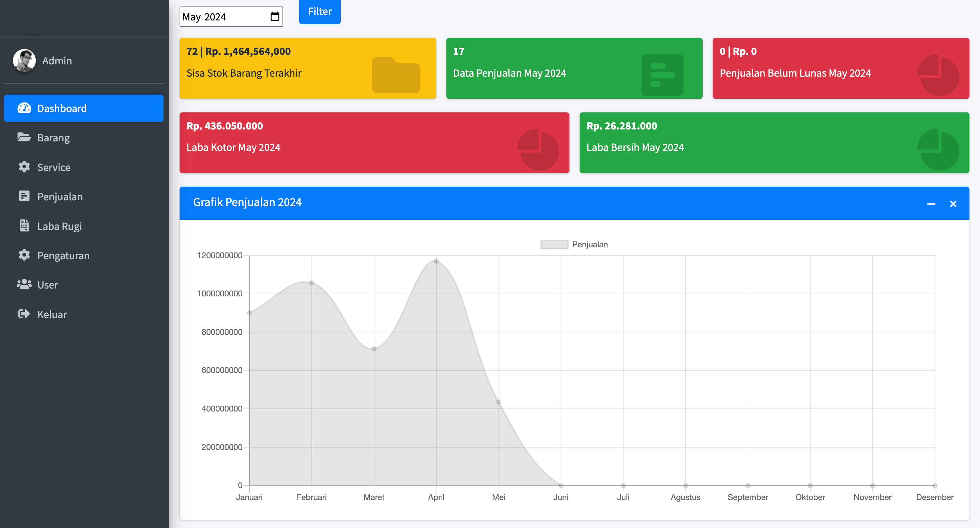
Task: Go to the Pengaturan menu
Action: (x=63, y=255)
